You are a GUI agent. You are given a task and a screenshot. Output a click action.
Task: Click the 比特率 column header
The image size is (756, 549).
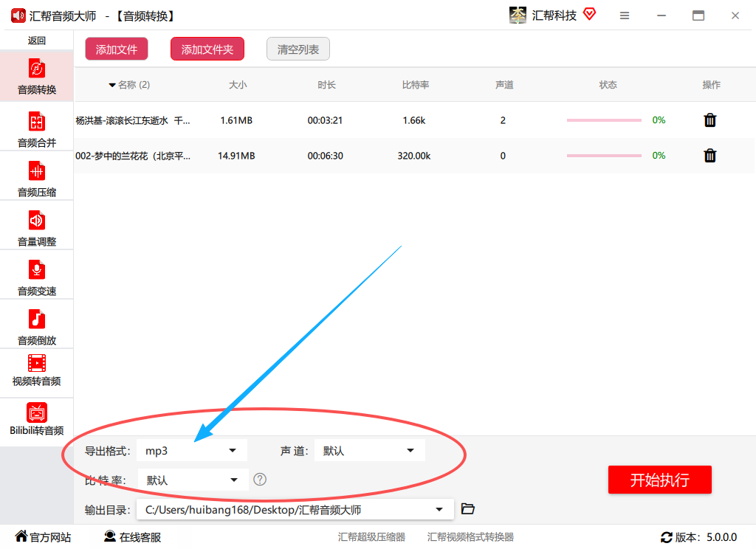pos(415,85)
